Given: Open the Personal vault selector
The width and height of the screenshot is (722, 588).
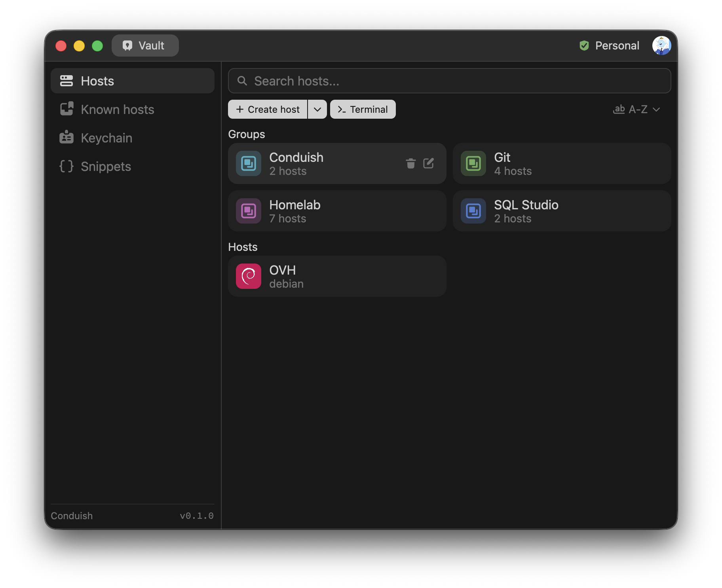Looking at the screenshot, I should [609, 46].
